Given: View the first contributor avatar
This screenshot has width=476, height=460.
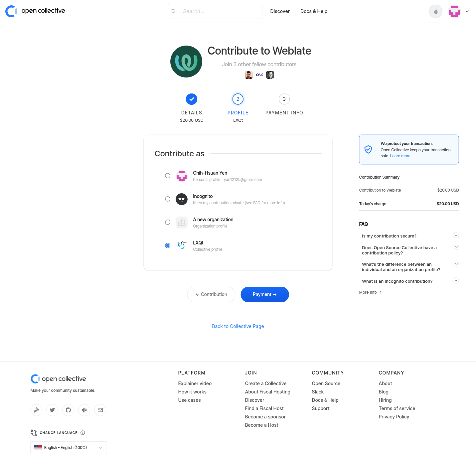Looking at the screenshot, I should (249, 75).
